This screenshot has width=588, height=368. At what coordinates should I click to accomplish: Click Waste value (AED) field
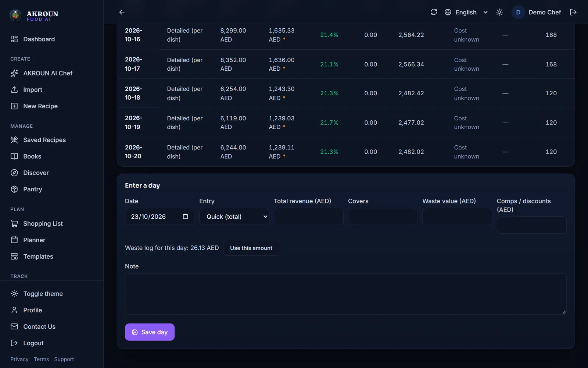point(457,216)
